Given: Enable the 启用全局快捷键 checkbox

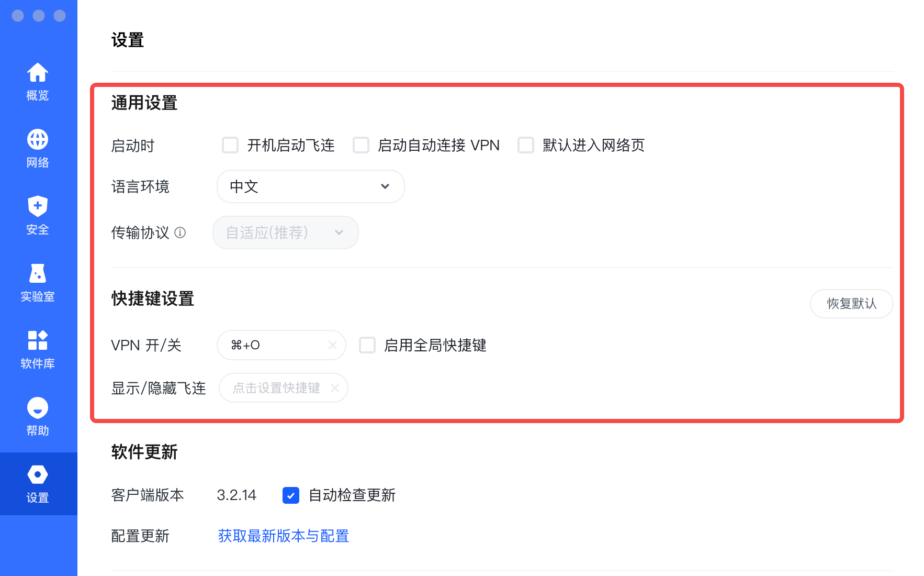Looking at the screenshot, I should pos(367,345).
